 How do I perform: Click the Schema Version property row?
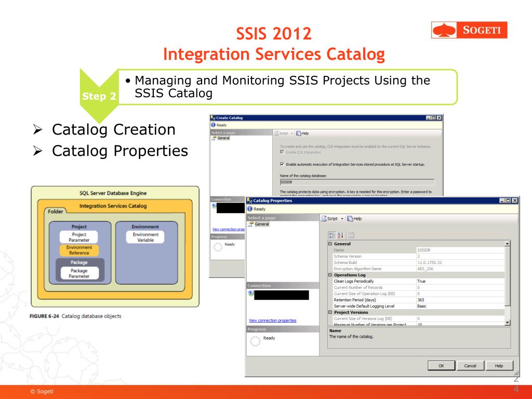pos(418,256)
